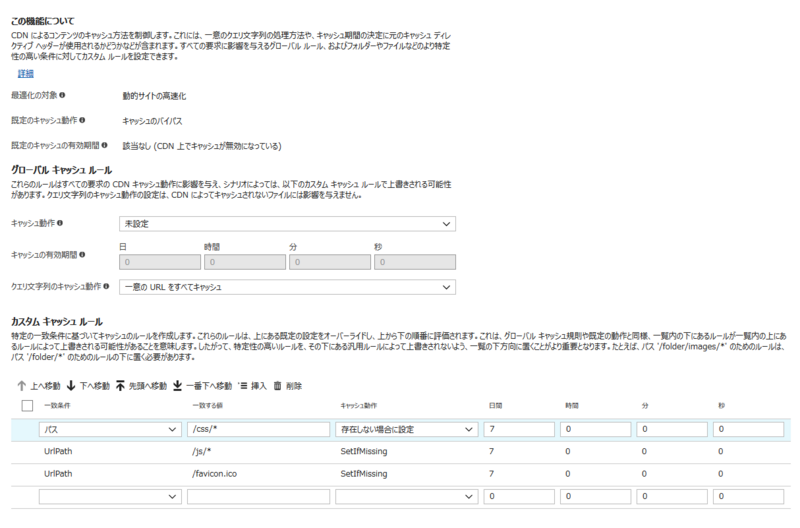Open global キャッシュ動作 dropdown showing 未設定
Screen dimensions: 800x528
tap(287, 224)
